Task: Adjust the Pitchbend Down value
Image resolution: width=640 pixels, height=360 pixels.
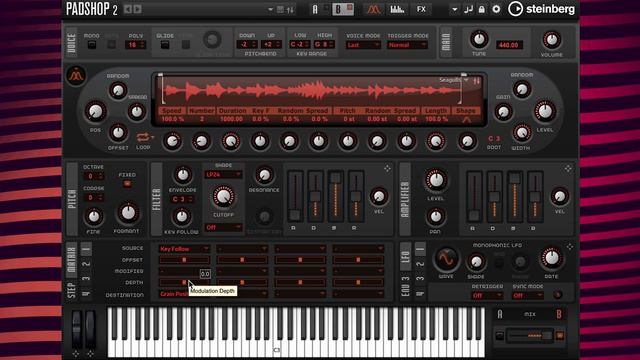Action: pos(247,44)
